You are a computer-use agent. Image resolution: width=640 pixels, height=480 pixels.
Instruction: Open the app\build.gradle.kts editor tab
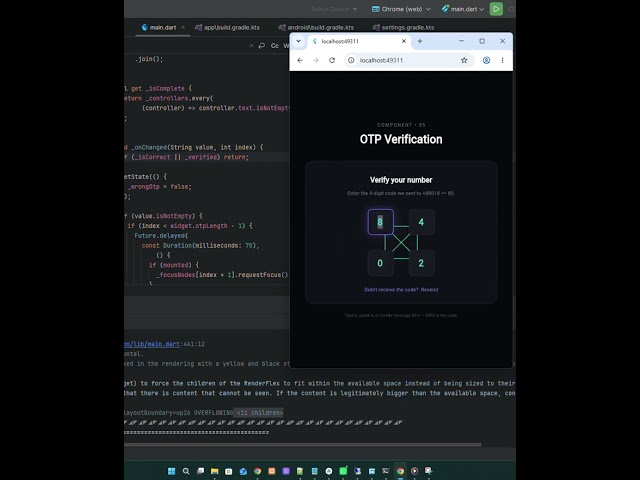click(227, 27)
